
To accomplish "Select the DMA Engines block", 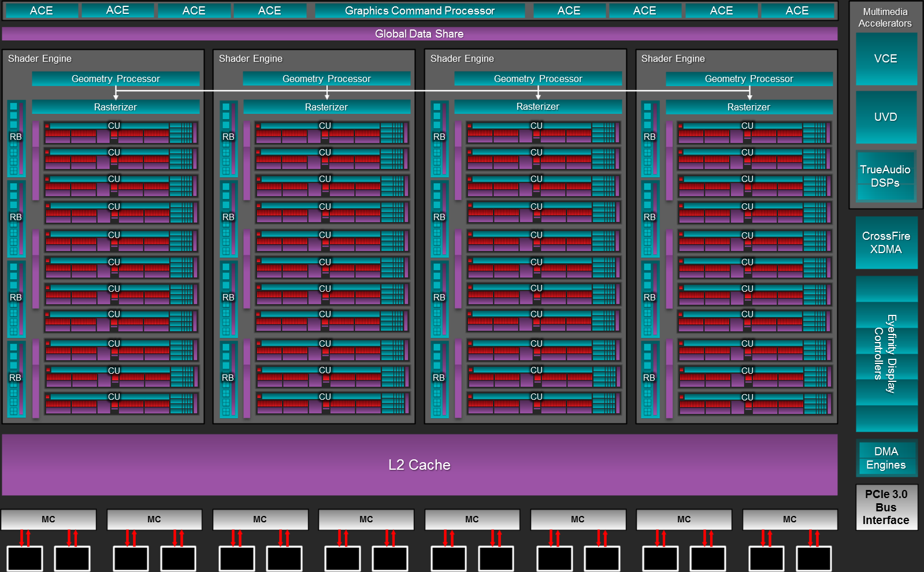I will click(x=886, y=458).
